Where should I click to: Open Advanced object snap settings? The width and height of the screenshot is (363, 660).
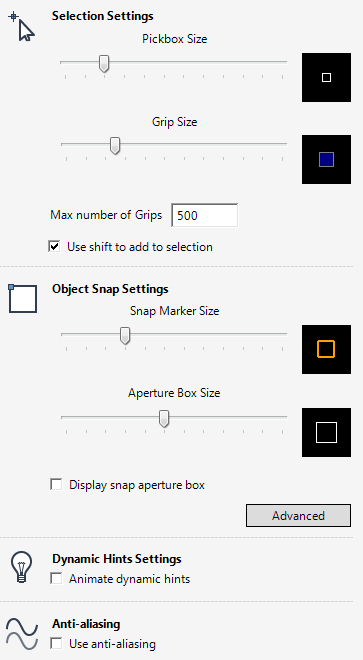click(x=298, y=516)
